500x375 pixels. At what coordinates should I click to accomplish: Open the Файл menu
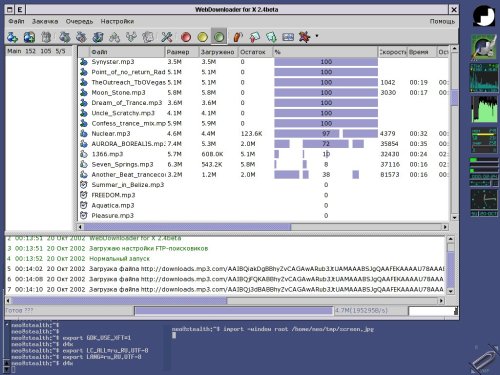point(16,21)
